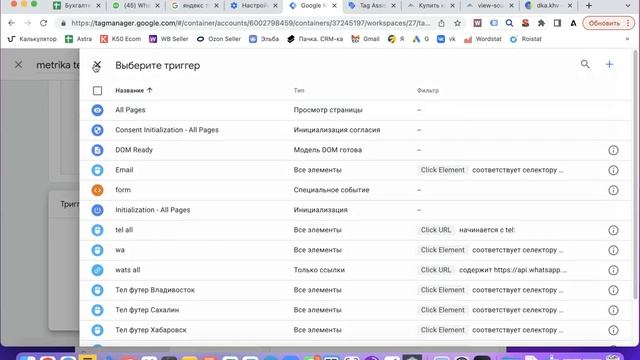Choose the form trigger name
This screenshot has height=360, width=640.
pos(123,190)
